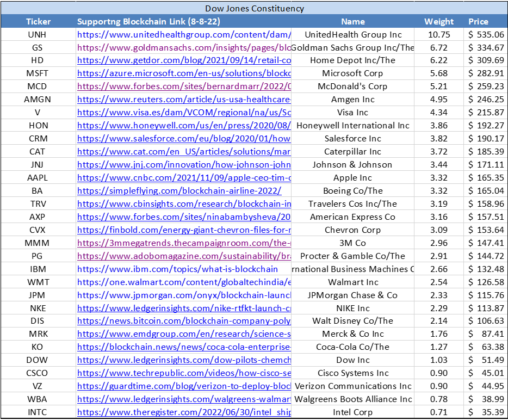Select the Cisco Systems Inc name cell
508x420 pixels.
pos(353,373)
